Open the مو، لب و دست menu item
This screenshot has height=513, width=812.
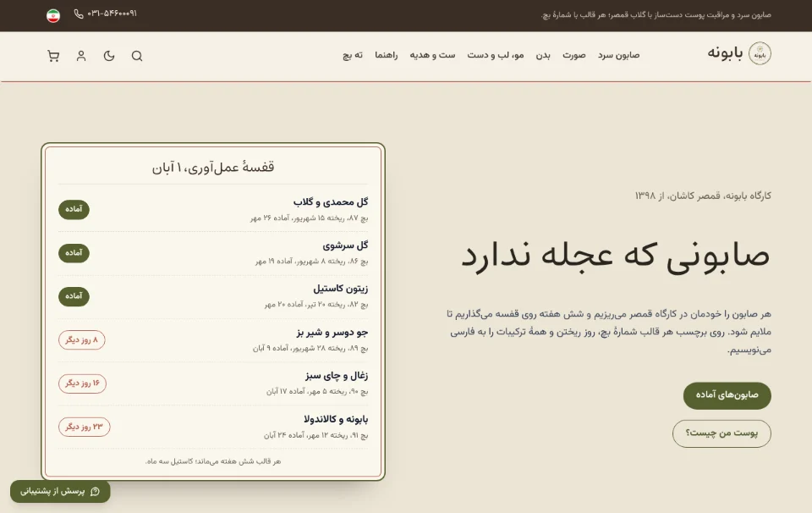pos(496,55)
